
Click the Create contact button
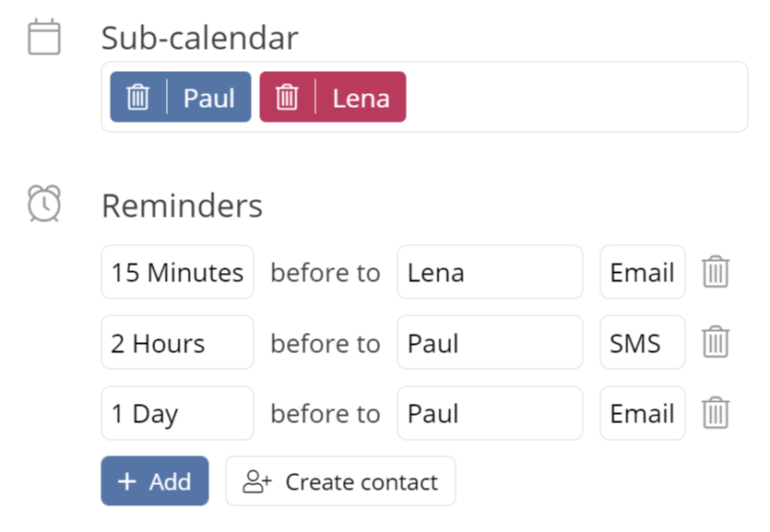pos(340,481)
